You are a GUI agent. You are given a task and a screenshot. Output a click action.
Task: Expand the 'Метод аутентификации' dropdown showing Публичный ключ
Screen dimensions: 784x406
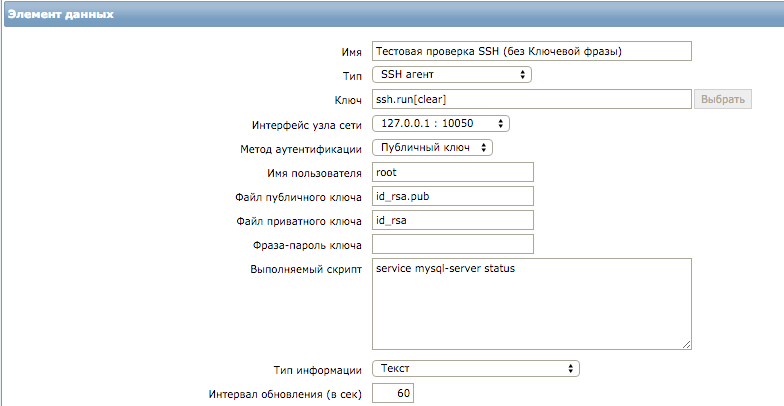[432, 148]
